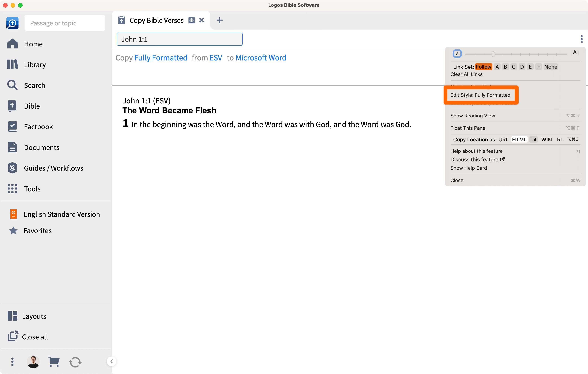The height and width of the screenshot is (374, 588).
Task: Copy location as L4
Action: [533, 139]
